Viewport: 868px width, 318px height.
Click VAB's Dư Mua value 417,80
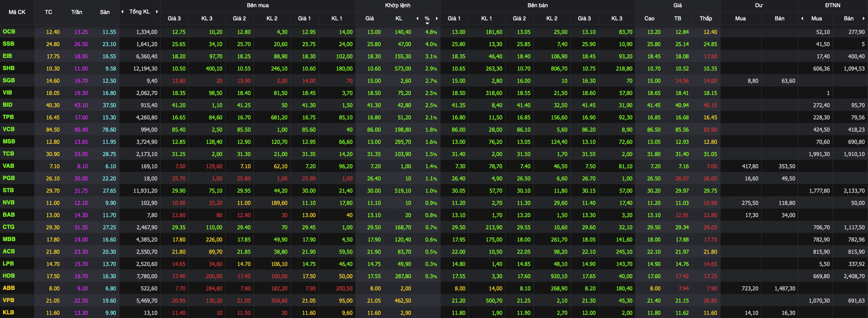pyautogui.click(x=750, y=166)
